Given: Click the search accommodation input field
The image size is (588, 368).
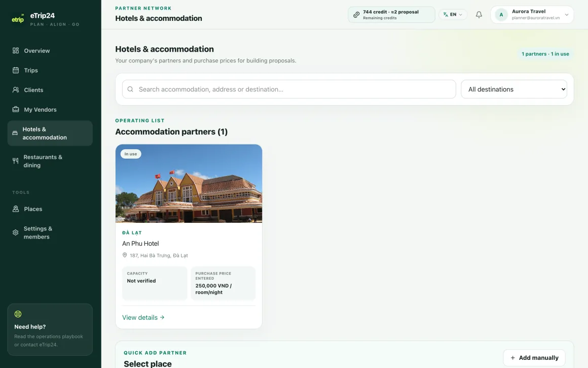Looking at the screenshot, I should coord(289,89).
